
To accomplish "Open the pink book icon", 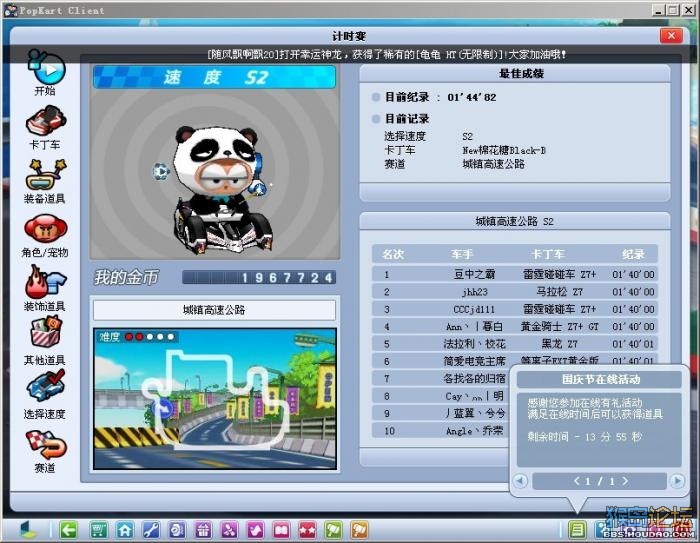I will pyautogui.click(x=282, y=530).
